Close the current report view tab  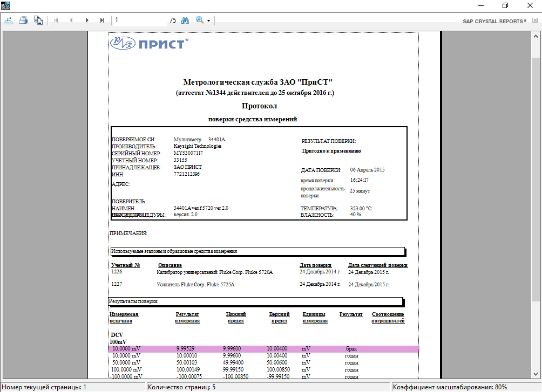(534, 20)
